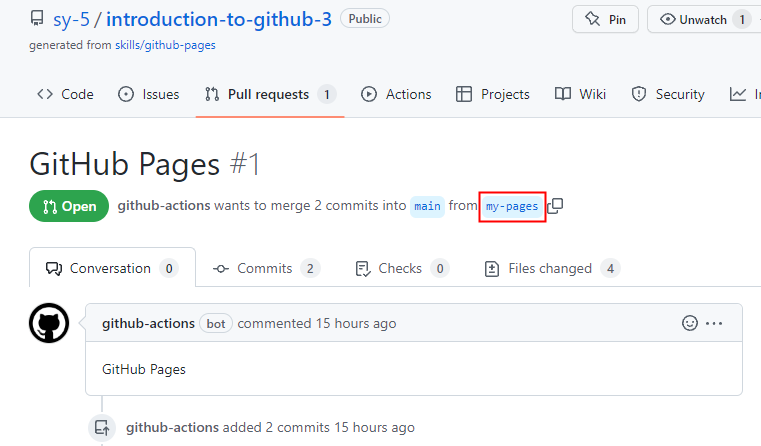Pin this repository
Image resolution: width=761 pixels, height=446 pixels.
605,19
